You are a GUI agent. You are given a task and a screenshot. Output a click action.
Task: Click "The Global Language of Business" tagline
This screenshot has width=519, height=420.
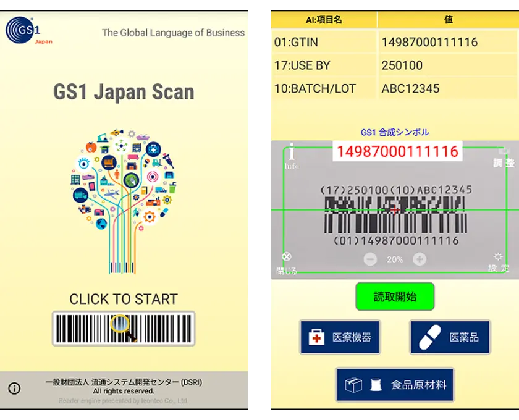(x=173, y=33)
